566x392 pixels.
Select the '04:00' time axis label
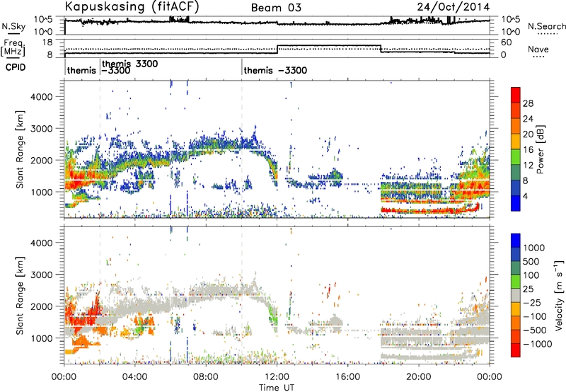(134, 377)
